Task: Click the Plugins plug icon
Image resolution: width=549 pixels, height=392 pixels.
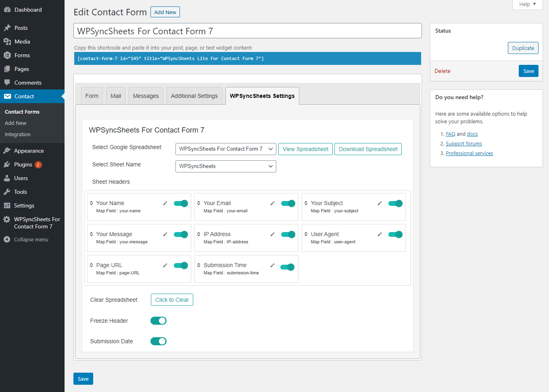Action: tap(7, 164)
